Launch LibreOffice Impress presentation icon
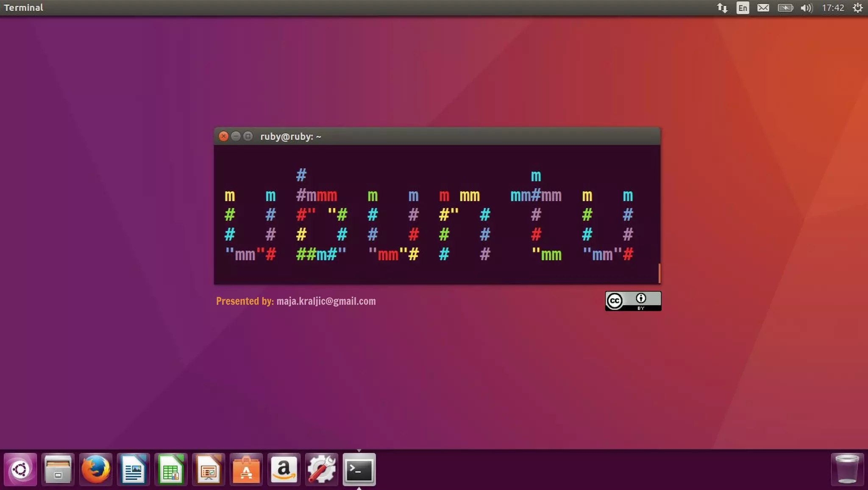Image resolution: width=868 pixels, height=490 pixels. [x=208, y=469]
